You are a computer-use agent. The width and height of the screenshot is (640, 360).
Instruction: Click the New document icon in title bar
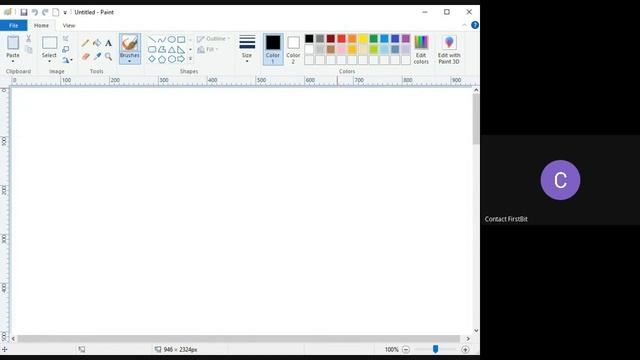(56, 12)
